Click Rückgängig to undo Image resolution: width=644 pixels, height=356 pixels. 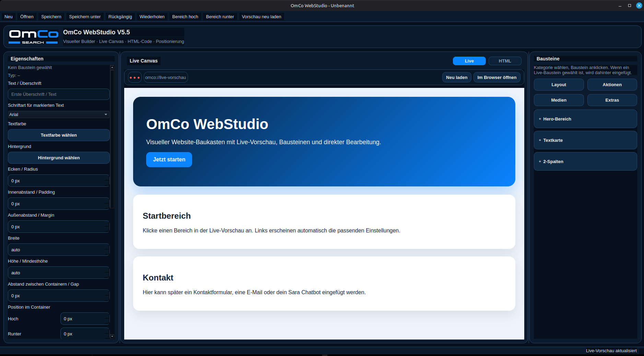pos(120,16)
